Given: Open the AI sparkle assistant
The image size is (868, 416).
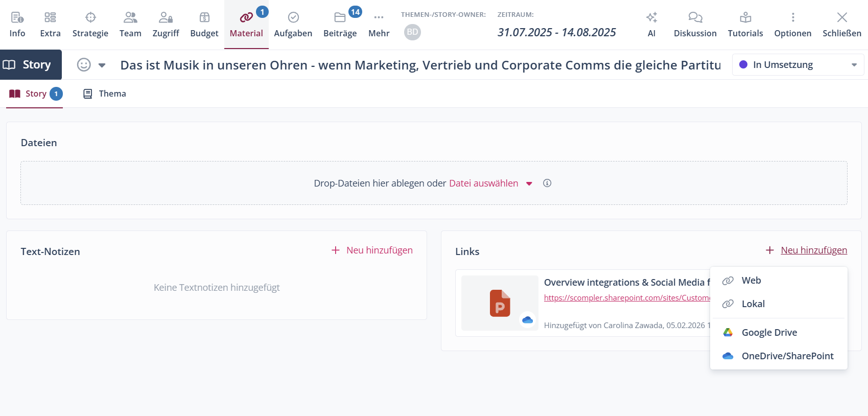Looking at the screenshot, I should click(x=651, y=18).
